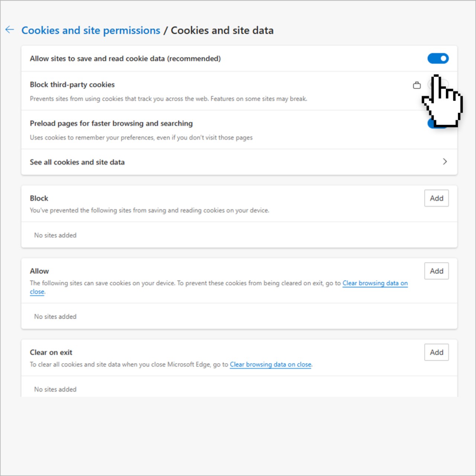Image resolution: width=476 pixels, height=476 pixels.
Task: Click the Preload pages for faster browsing label
Action: [111, 123]
